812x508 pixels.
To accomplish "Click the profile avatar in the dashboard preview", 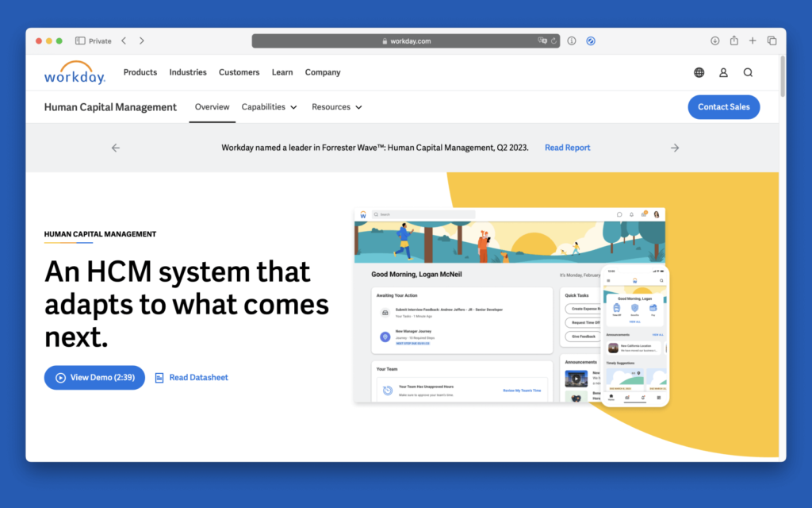I will (x=656, y=214).
